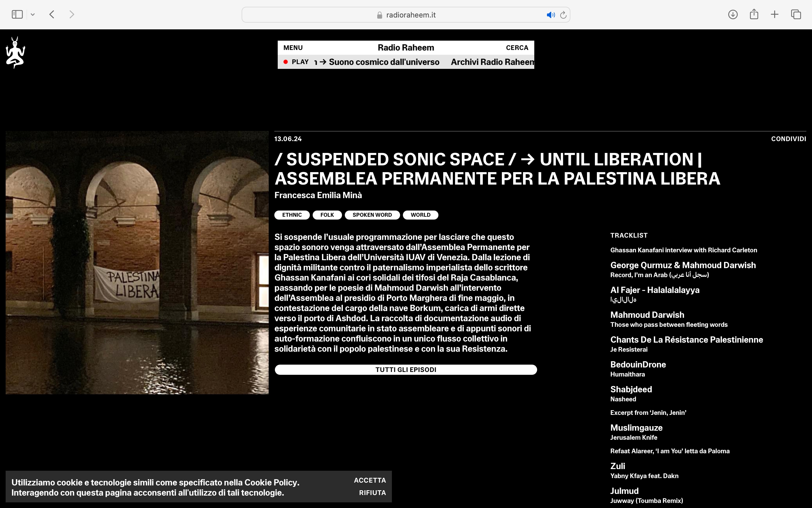This screenshot has height=508, width=812.
Task: Select the SPOKEN WORD genre tag
Action: [372, 215]
